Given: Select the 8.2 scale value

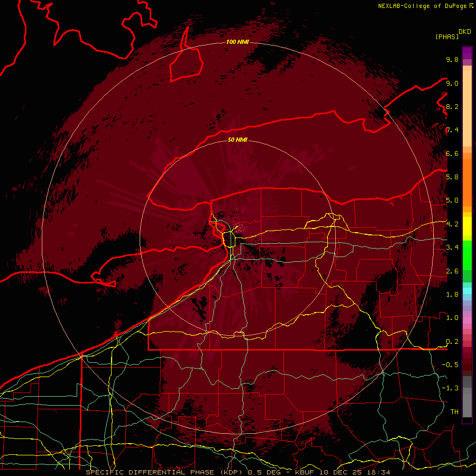Looking at the screenshot, I should point(452,106).
